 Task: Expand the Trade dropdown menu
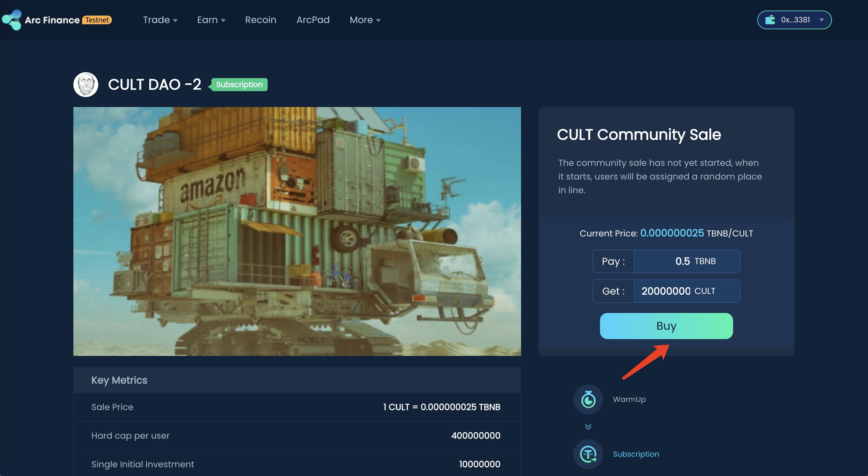tap(160, 20)
